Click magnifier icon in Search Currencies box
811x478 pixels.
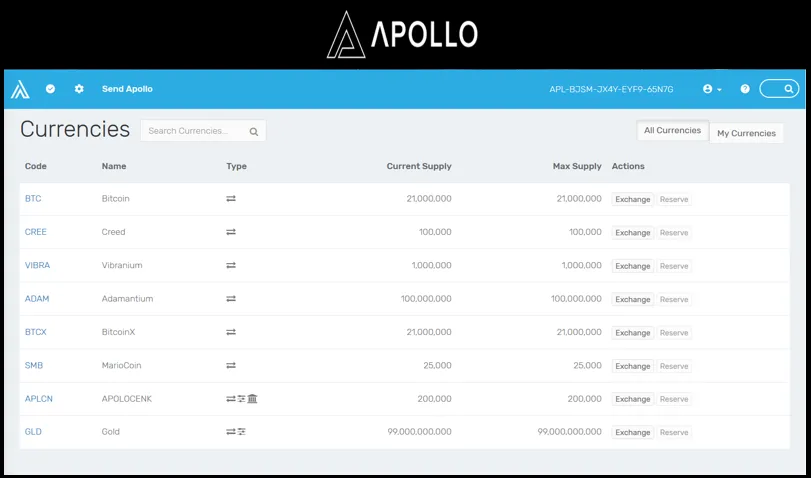click(x=253, y=131)
